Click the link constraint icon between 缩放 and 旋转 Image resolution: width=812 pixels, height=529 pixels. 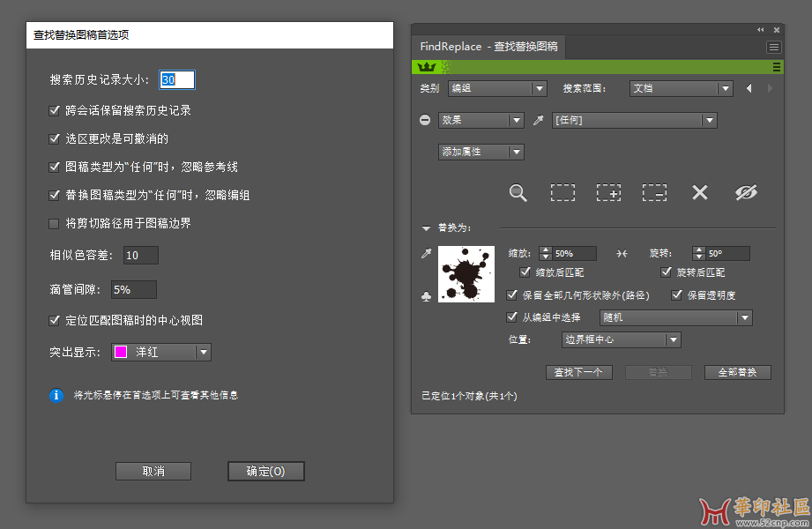click(622, 253)
